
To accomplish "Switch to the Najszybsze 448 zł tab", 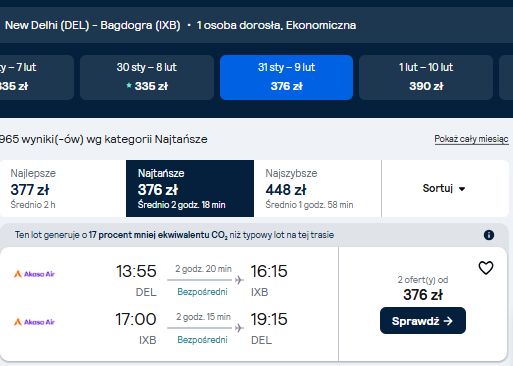I will click(318, 189).
